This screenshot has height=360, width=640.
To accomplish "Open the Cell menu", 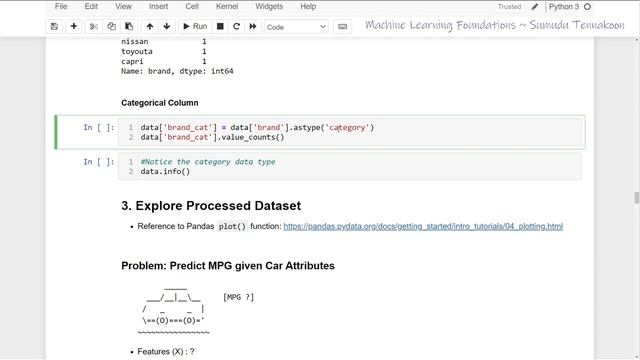I will pyautogui.click(x=192, y=7).
